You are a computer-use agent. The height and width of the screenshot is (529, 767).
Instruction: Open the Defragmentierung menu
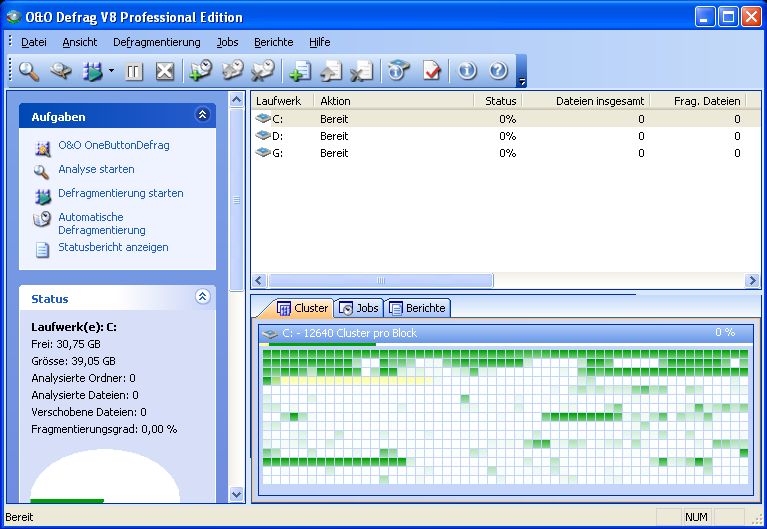click(x=156, y=42)
